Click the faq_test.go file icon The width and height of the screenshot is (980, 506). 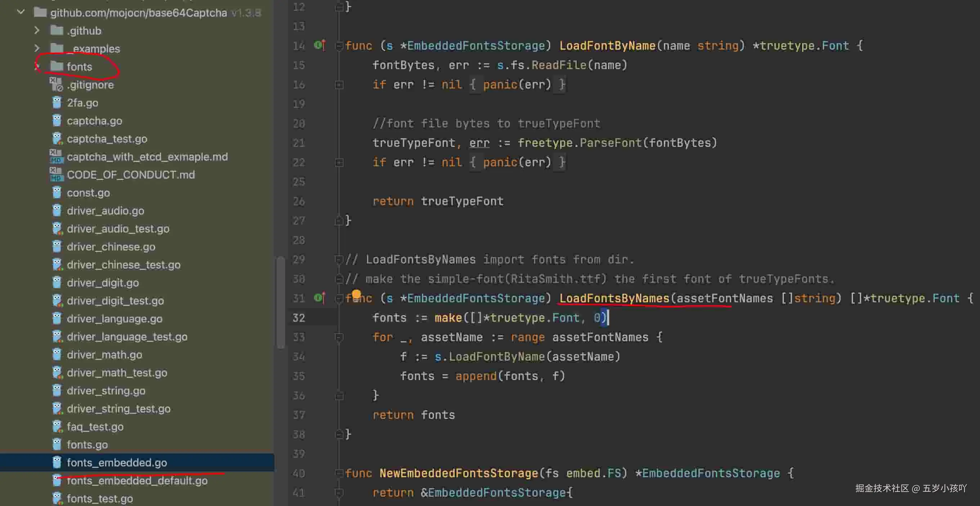coord(57,426)
